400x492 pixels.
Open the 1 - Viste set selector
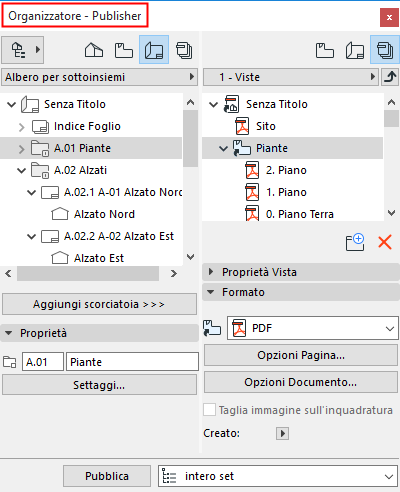[291, 77]
